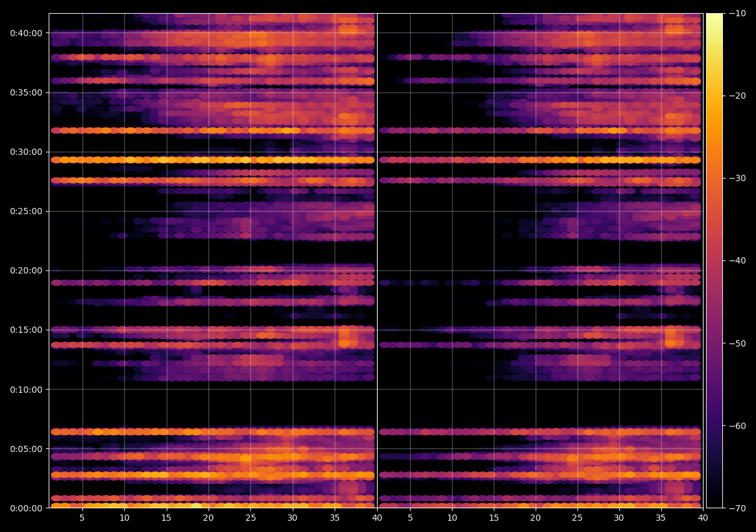
Task: Click the −20 colorbar tick label
Action: click(737, 96)
